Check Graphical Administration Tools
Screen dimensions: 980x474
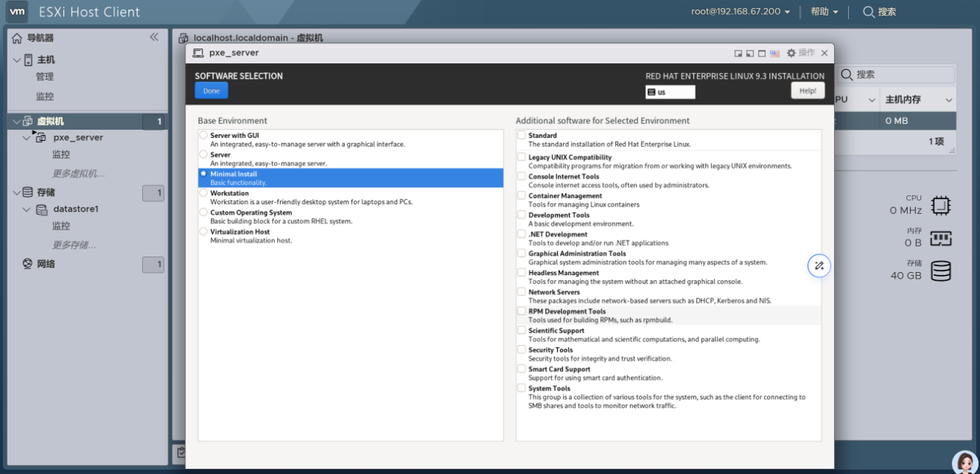pos(521,253)
